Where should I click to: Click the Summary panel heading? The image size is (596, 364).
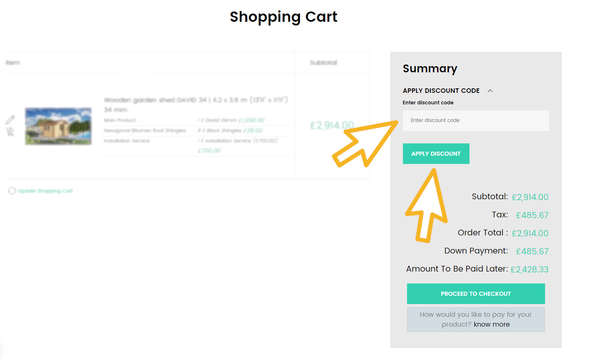(x=430, y=69)
